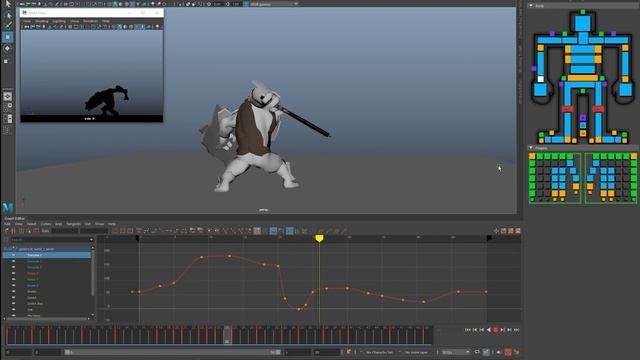Switch to the Scale tool
The width and height of the screenshot is (640, 360).
coord(6,61)
